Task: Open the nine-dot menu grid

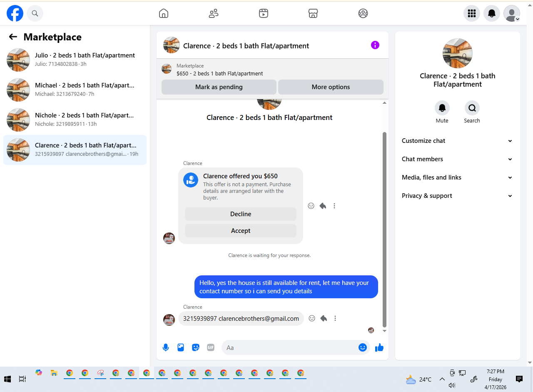Action: [472, 13]
